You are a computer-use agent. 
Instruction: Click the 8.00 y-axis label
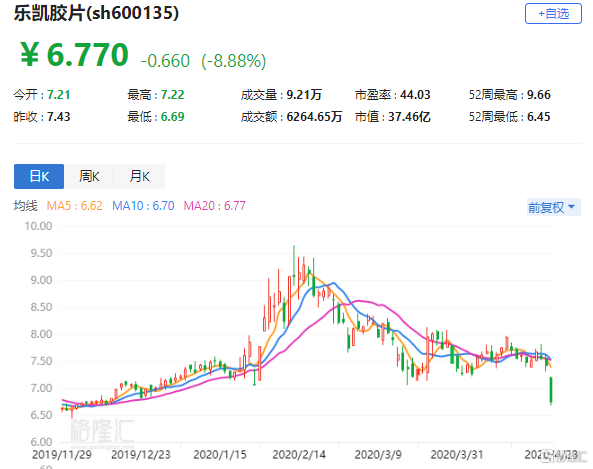tap(41, 334)
